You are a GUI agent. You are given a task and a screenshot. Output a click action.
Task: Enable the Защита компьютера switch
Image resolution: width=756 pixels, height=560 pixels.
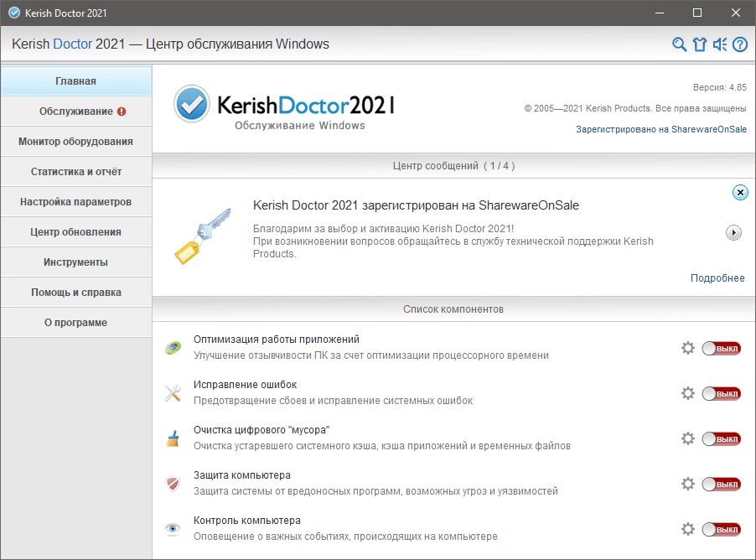[722, 484]
